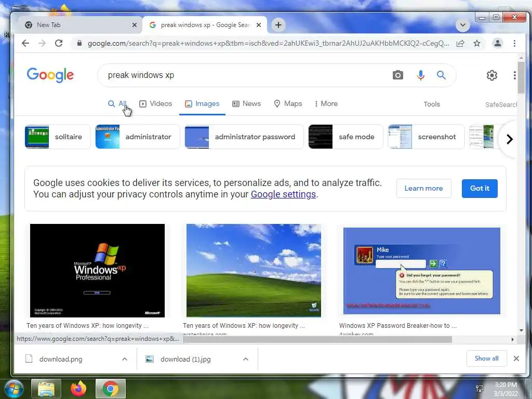532x399 pixels.
Task: Open the Maps tab
Action: [x=288, y=103]
